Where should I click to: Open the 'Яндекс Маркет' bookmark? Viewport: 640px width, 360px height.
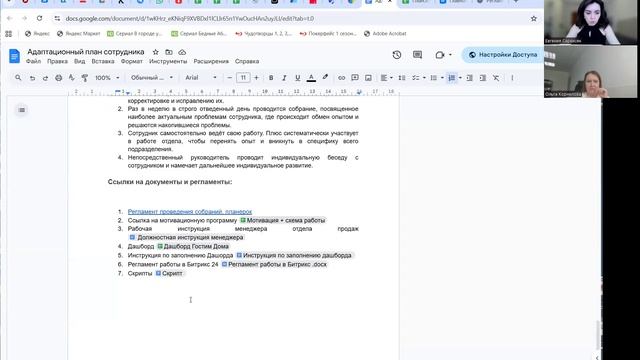[x=78, y=33]
